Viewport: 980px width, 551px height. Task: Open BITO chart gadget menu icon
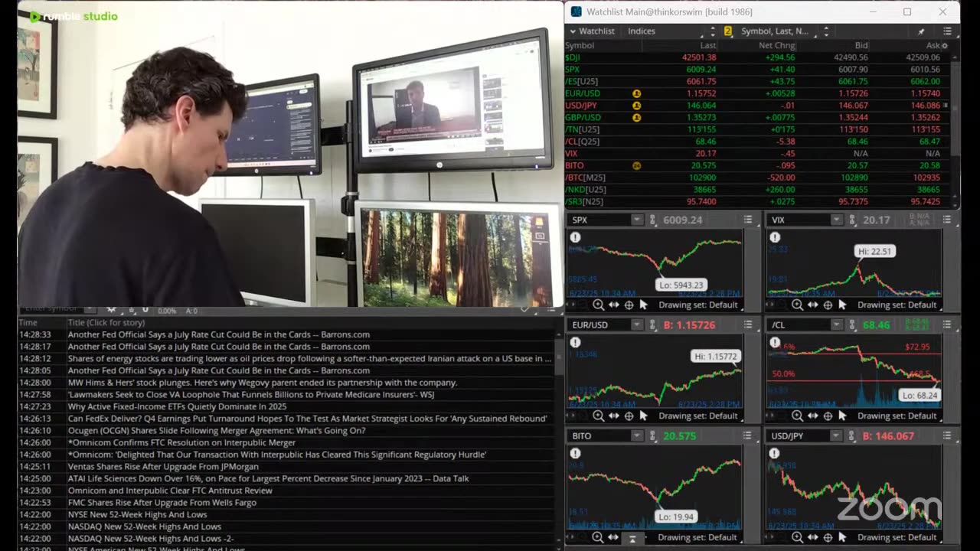point(748,435)
